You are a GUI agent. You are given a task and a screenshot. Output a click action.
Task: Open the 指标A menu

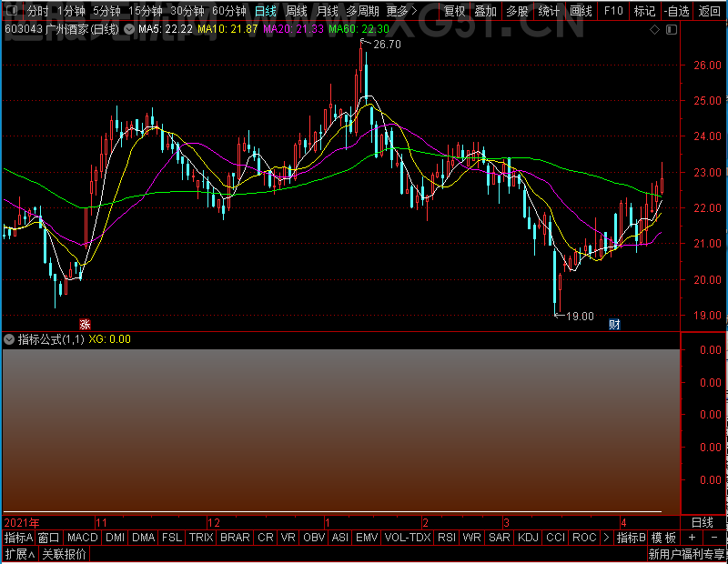tap(18, 538)
